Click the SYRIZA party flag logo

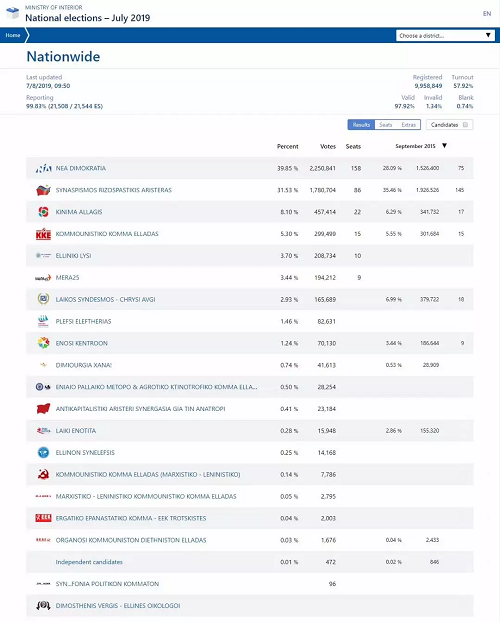(x=43, y=190)
